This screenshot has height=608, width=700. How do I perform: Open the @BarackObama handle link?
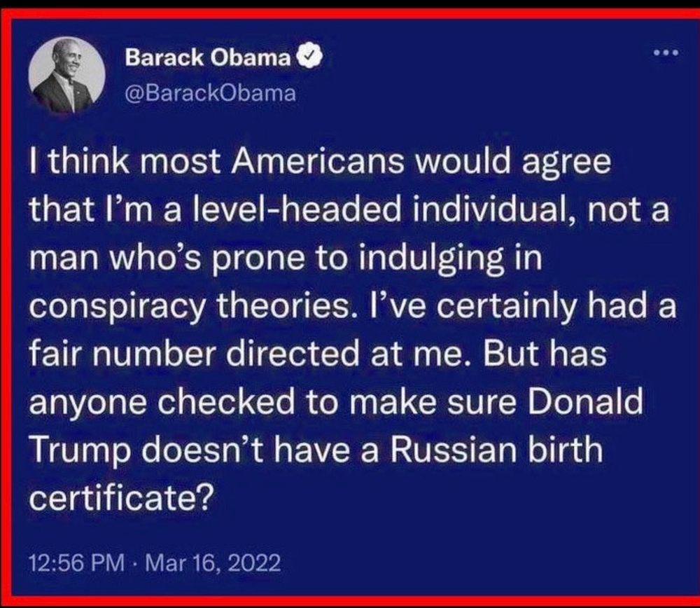tap(211, 93)
